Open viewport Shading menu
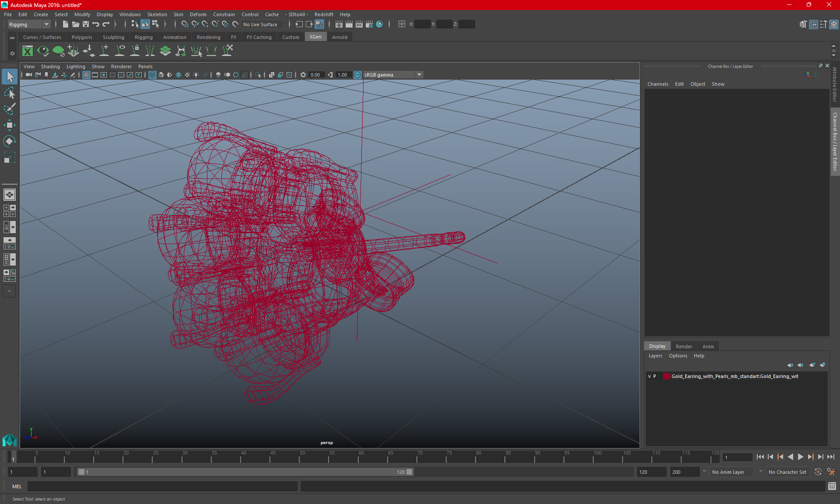The height and width of the screenshot is (504, 840). [50, 66]
